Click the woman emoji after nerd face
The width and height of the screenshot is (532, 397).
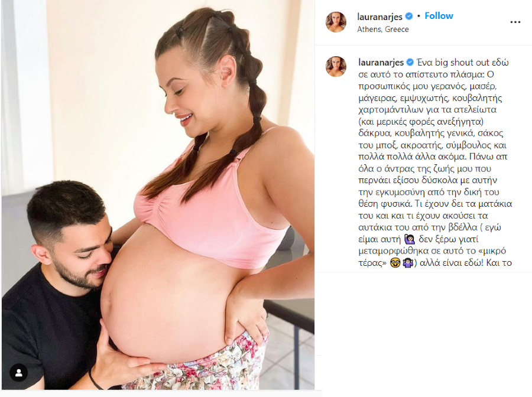(407, 263)
